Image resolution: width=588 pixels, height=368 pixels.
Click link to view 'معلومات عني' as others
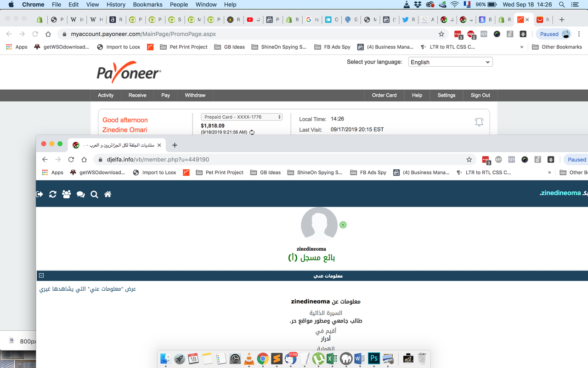[x=88, y=289]
